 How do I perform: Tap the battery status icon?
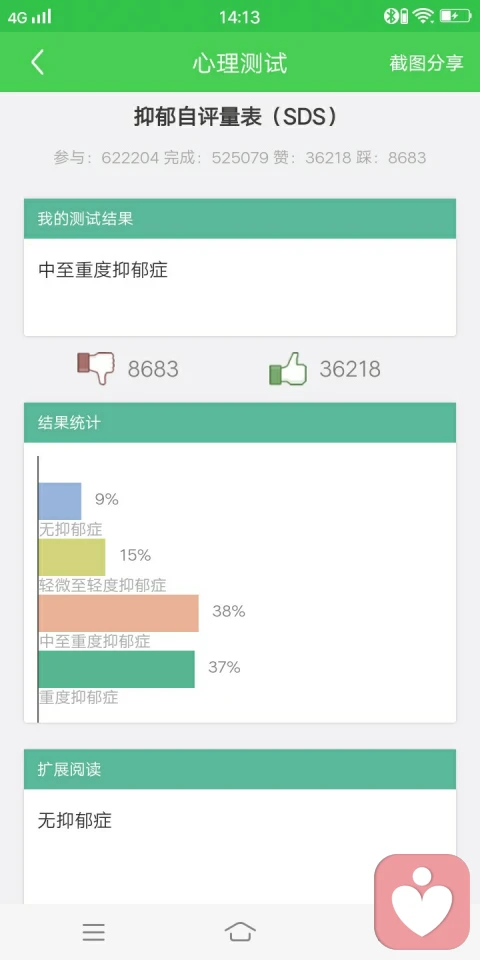(x=456, y=16)
